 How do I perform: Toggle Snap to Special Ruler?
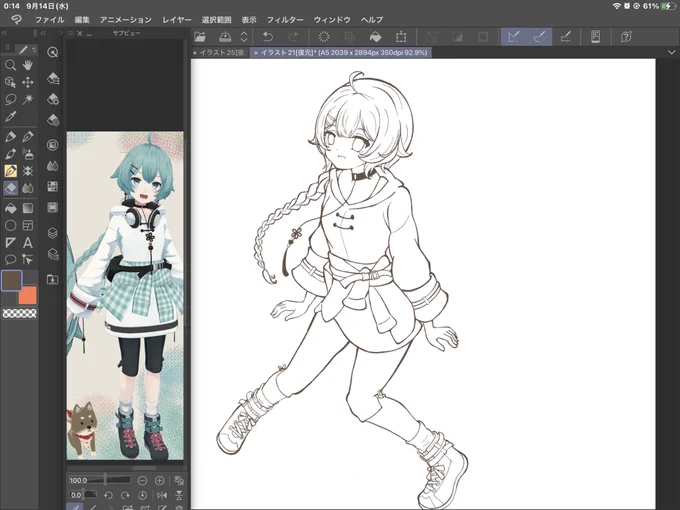[x=539, y=37]
